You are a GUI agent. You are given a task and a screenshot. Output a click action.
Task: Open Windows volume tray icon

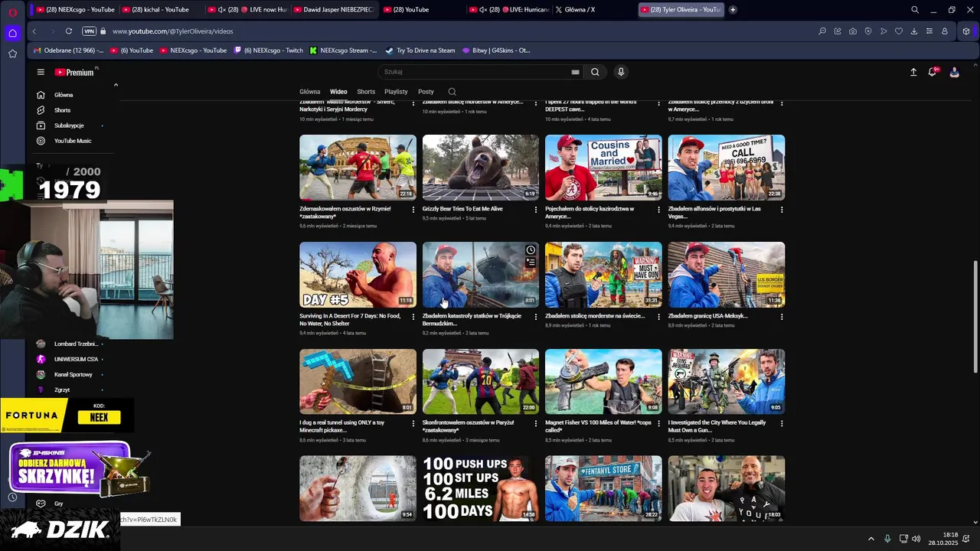click(x=916, y=539)
